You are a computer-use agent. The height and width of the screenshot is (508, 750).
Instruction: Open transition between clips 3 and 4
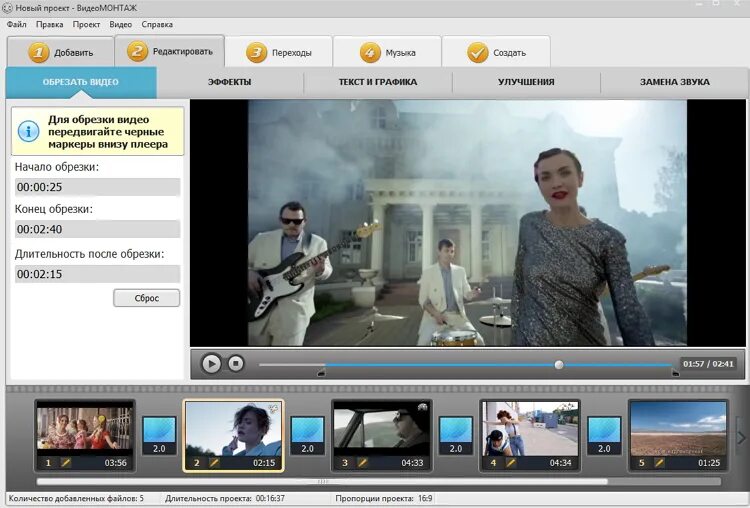click(x=456, y=435)
